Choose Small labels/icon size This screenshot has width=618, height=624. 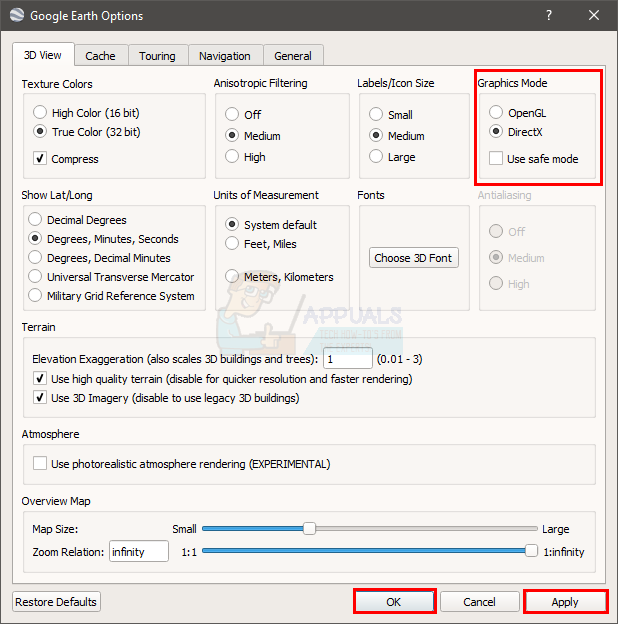tap(376, 114)
